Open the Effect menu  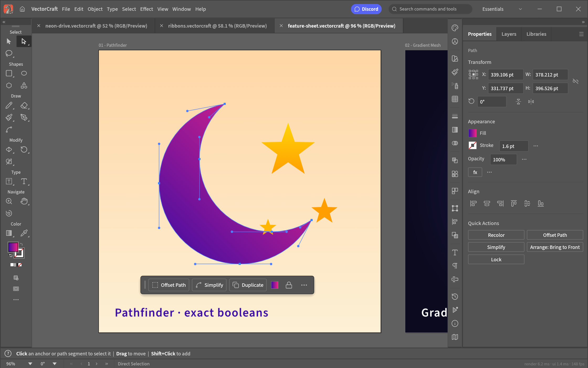(146, 9)
